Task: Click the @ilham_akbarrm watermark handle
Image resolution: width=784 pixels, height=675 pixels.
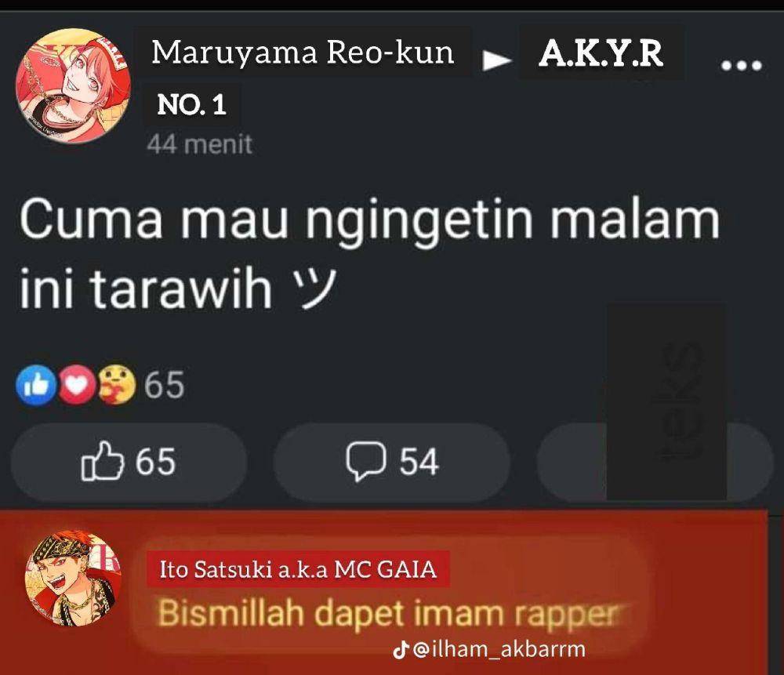Action: (x=499, y=649)
